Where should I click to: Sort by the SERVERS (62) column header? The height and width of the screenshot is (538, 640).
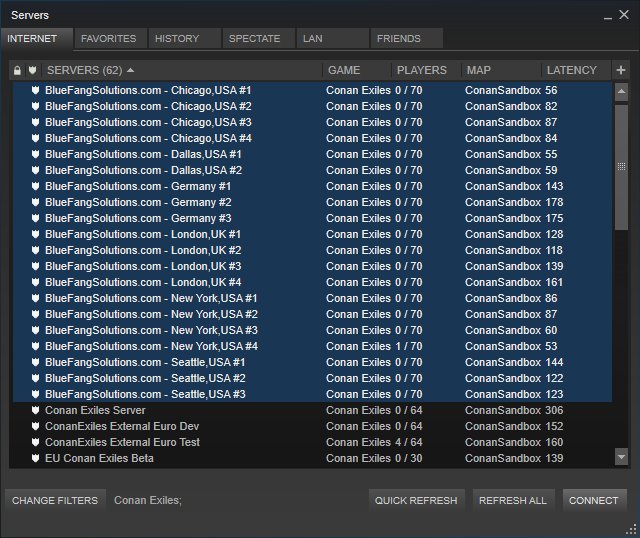pos(182,70)
